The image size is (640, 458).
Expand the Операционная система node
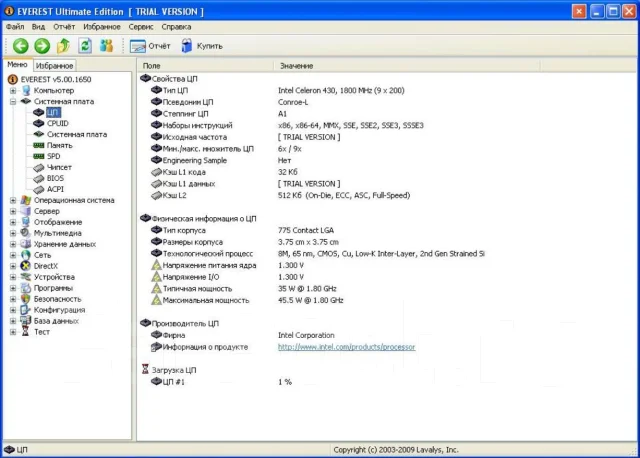click(x=13, y=200)
